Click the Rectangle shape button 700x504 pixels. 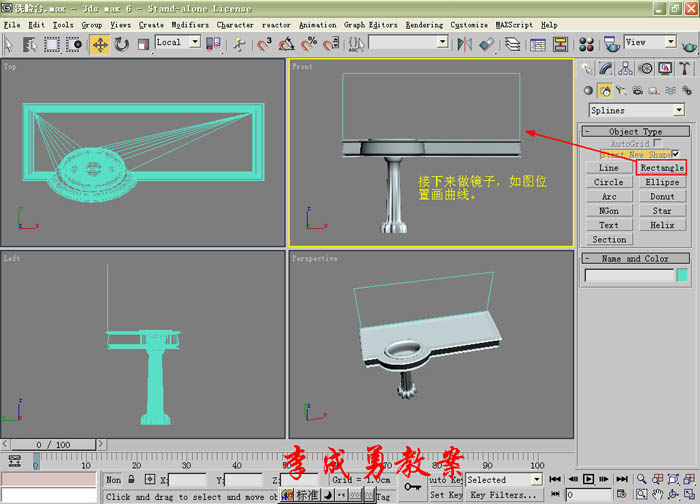(x=662, y=167)
